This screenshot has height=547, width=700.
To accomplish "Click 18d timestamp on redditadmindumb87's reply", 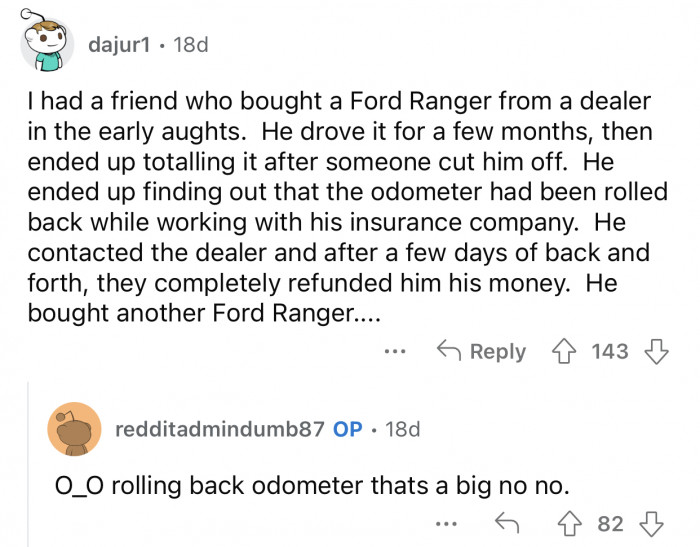I will [403, 429].
